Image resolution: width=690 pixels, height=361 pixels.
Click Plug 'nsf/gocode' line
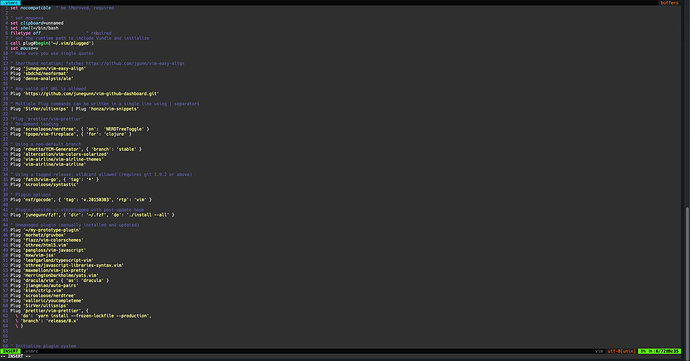(81, 199)
